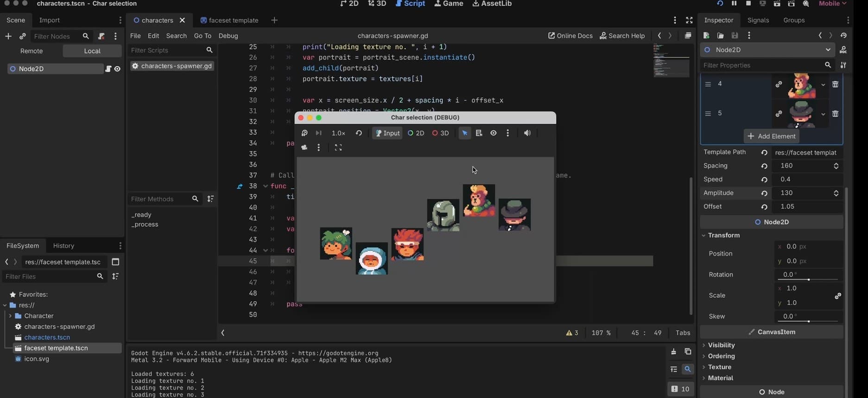The image size is (868, 398).
Task: Toggle selection visibility eye in debug window
Action: click(x=494, y=133)
